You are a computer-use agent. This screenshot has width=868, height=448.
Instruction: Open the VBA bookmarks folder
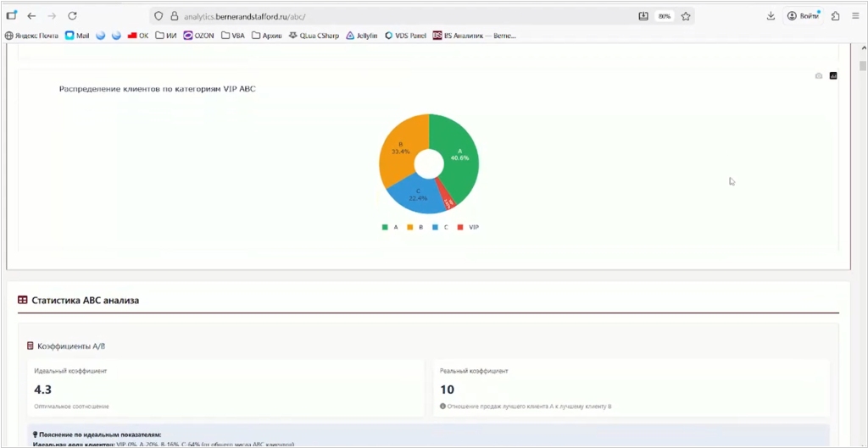(x=232, y=36)
